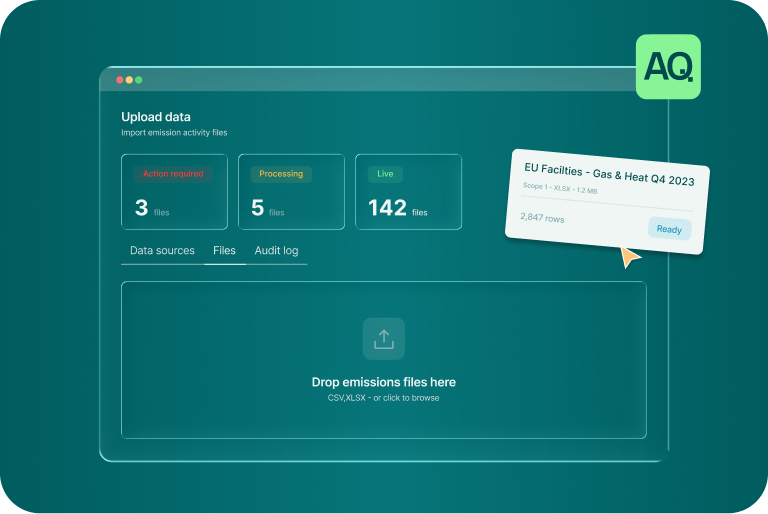Viewport: 768px width, 514px height.
Task: Click 'Drop emissions files here' text
Action: pyautogui.click(x=384, y=382)
